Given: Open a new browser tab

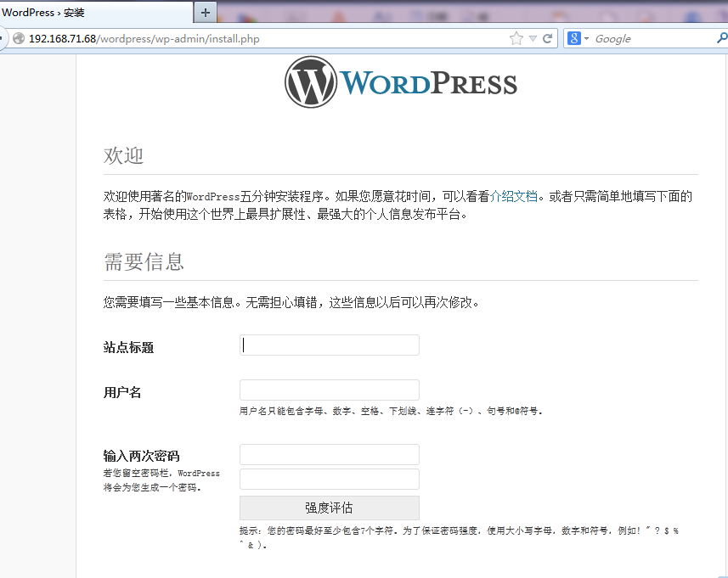Looking at the screenshot, I should (x=206, y=13).
